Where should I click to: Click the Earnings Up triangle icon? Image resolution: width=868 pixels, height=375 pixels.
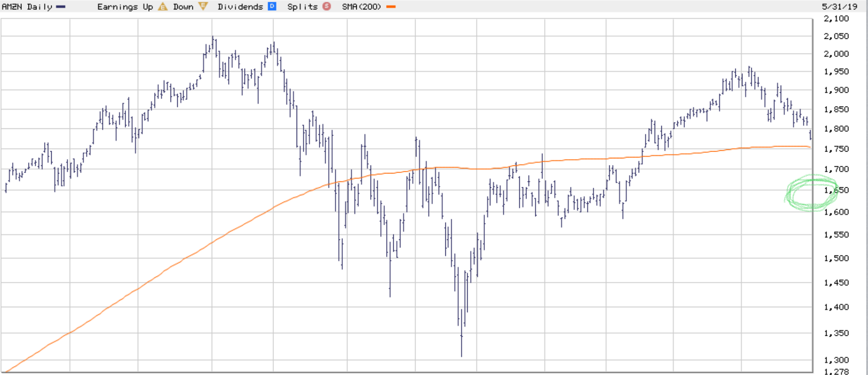(x=163, y=7)
